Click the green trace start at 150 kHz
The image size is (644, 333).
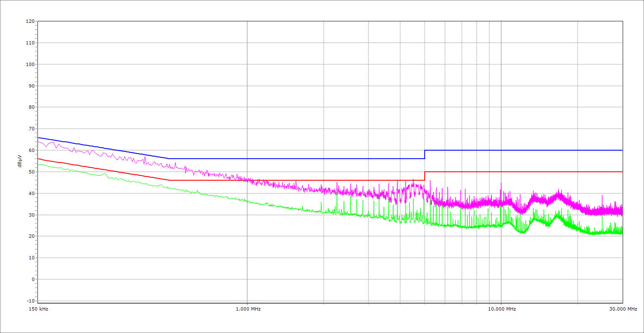coord(38,164)
